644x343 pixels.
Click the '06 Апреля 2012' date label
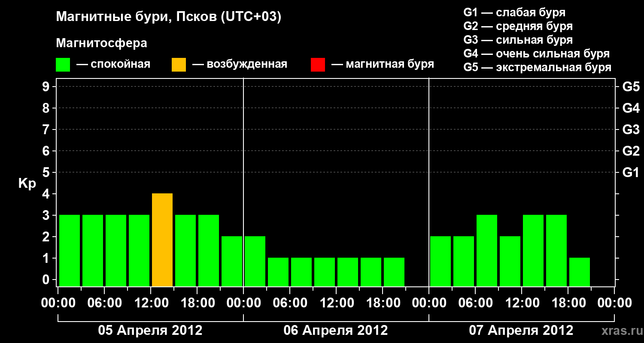click(x=336, y=330)
